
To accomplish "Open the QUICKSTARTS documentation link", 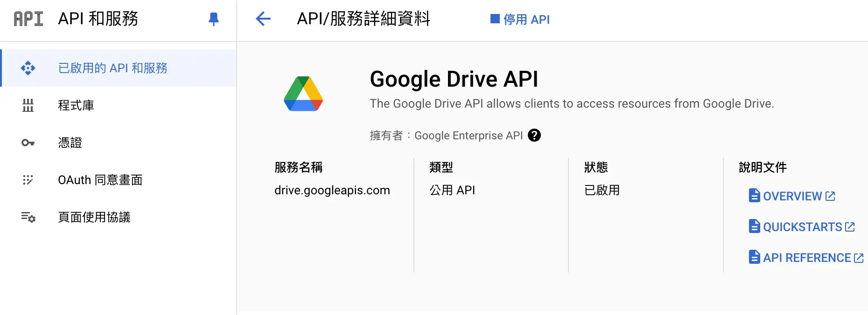I will [x=802, y=227].
